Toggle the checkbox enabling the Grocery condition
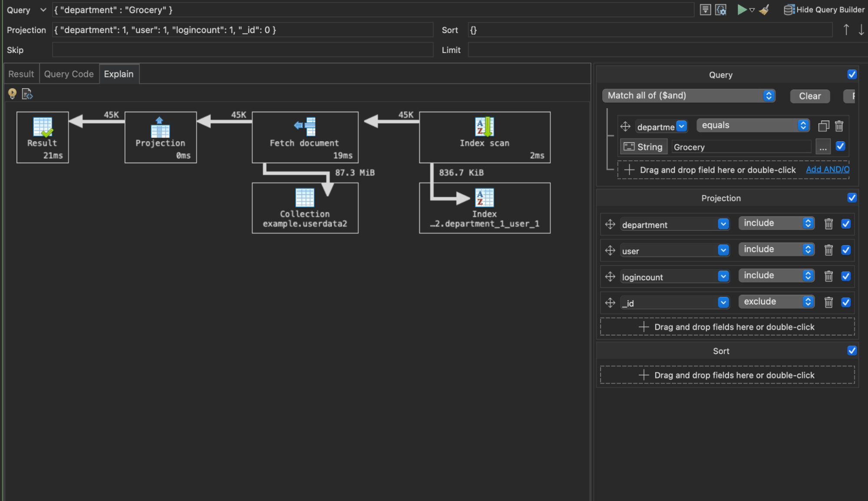Viewport: 868px width, 501px height. tap(841, 146)
